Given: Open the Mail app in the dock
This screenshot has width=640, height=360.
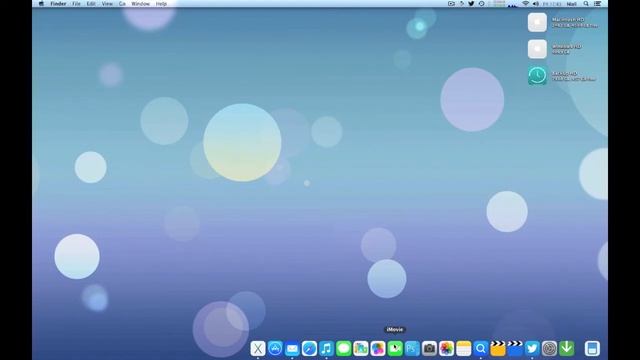Looking at the screenshot, I should tap(292, 349).
